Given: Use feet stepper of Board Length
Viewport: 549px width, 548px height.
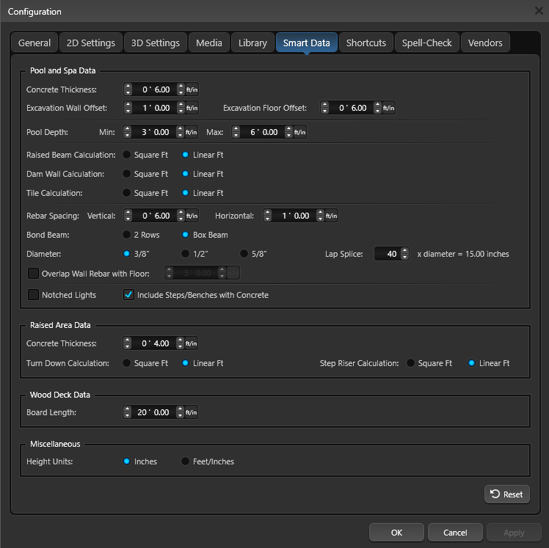Looking at the screenshot, I should coord(127,412).
